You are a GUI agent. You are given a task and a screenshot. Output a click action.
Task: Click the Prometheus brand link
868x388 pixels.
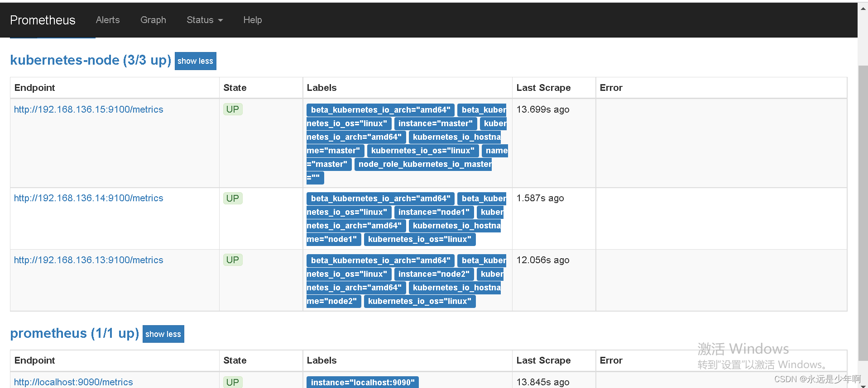pyautogui.click(x=43, y=20)
